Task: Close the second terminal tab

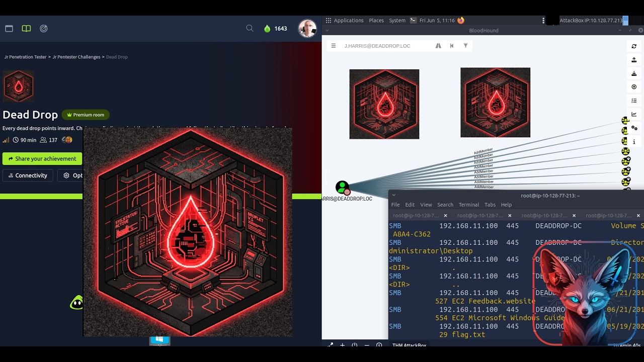Action: (x=510, y=216)
